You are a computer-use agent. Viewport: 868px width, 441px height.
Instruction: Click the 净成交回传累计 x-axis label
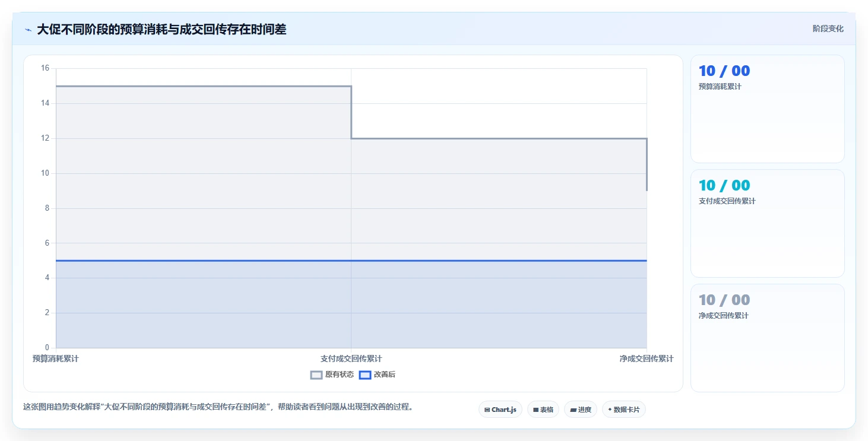pyautogui.click(x=646, y=359)
